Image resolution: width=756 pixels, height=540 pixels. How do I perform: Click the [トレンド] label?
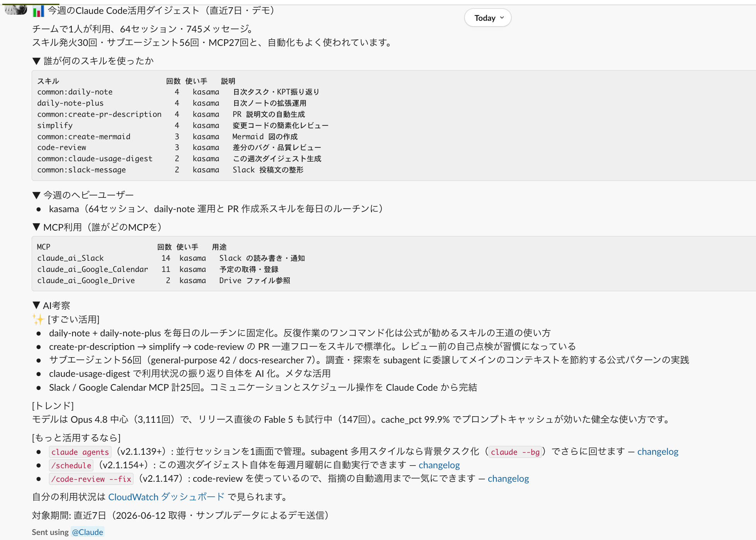pyautogui.click(x=53, y=406)
